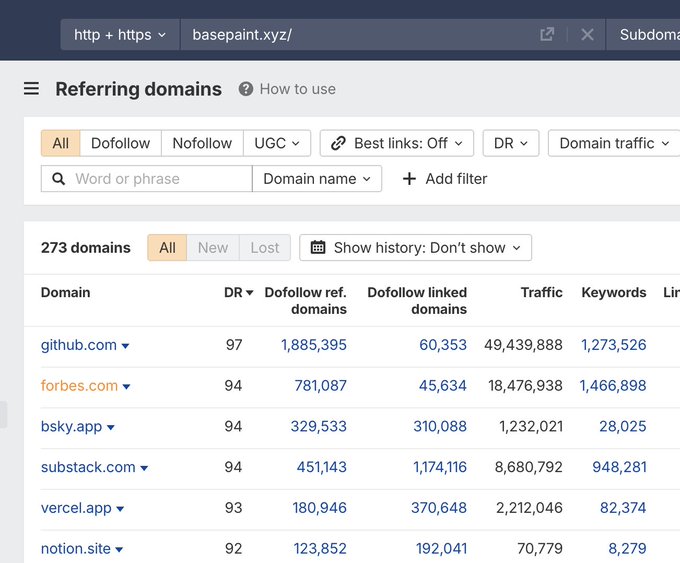Viewport: 680px width, 563px height.
Task: Open the substack.com domain link
Action: tap(88, 467)
